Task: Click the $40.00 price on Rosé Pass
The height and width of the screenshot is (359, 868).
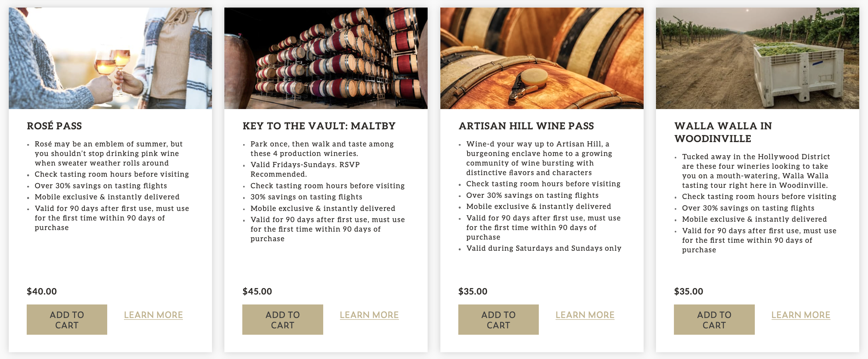Action: pos(42,291)
